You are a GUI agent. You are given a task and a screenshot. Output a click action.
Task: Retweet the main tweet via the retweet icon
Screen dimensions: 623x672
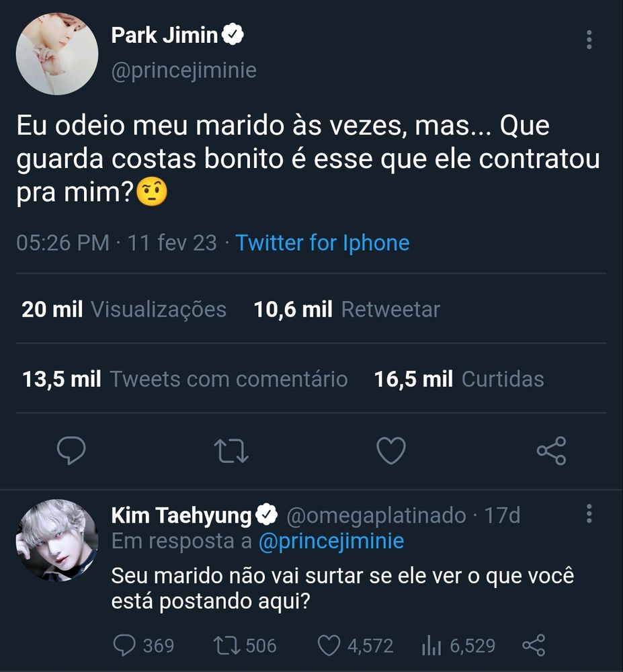231,451
